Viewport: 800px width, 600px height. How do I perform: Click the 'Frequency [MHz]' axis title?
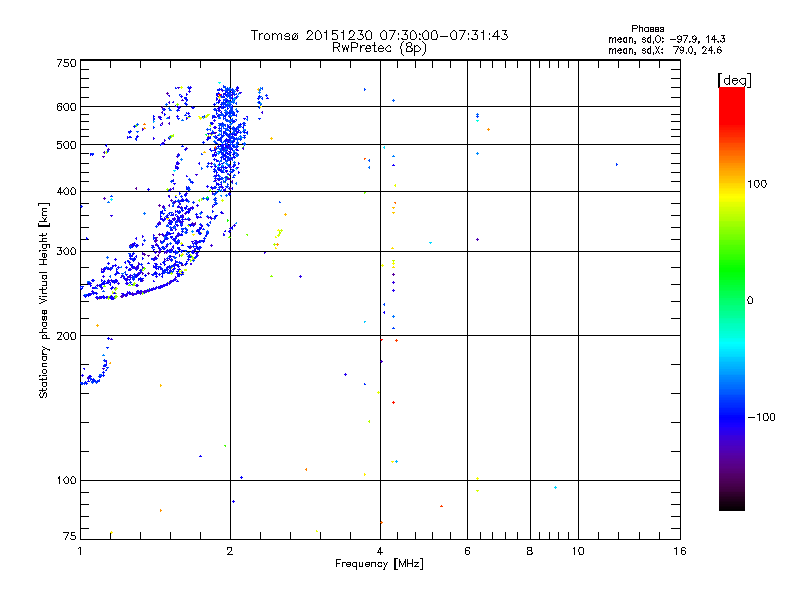(379, 564)
